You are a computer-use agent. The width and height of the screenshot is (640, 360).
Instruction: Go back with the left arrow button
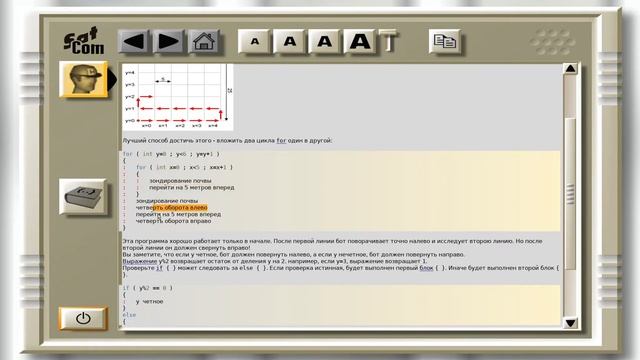click(x=133, y=41)
